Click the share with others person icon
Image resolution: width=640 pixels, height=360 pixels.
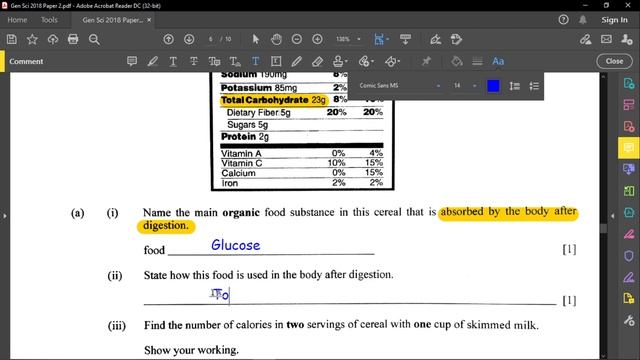(627, 39)
